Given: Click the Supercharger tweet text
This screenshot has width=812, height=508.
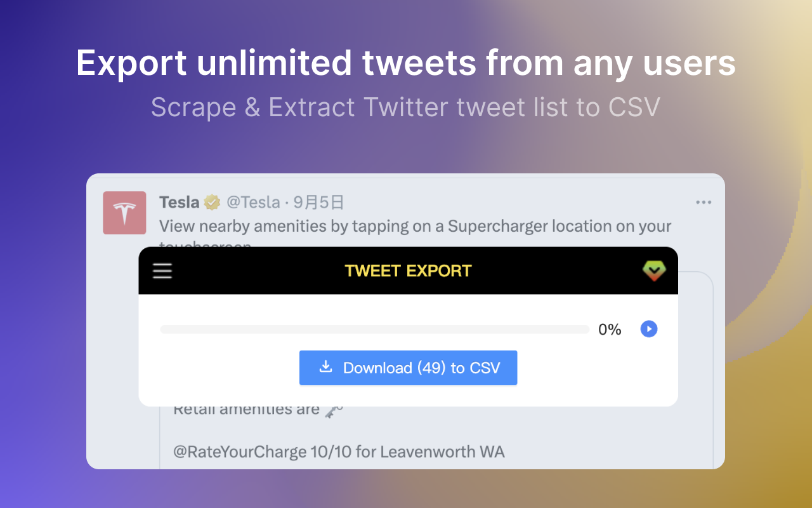Looking at the screenshot, I should point(416,226).
